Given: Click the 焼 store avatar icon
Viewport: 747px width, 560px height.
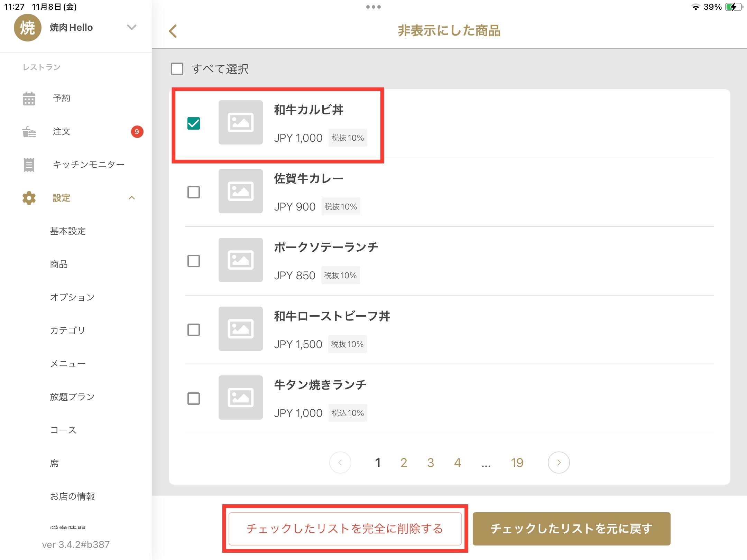Looking at the screenshot, I should tap(28, 27).
